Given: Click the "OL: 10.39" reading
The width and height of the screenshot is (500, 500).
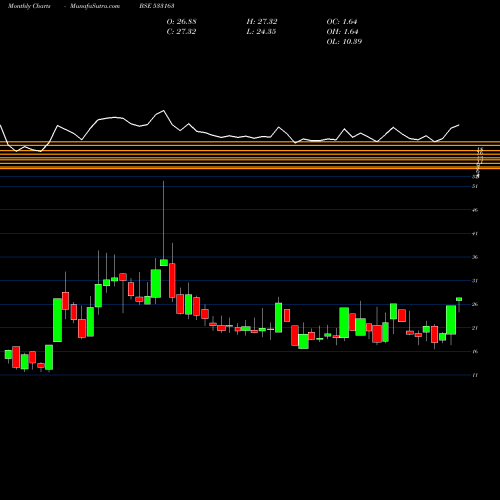Looking at the screenshot, I should tap(344, 42).
